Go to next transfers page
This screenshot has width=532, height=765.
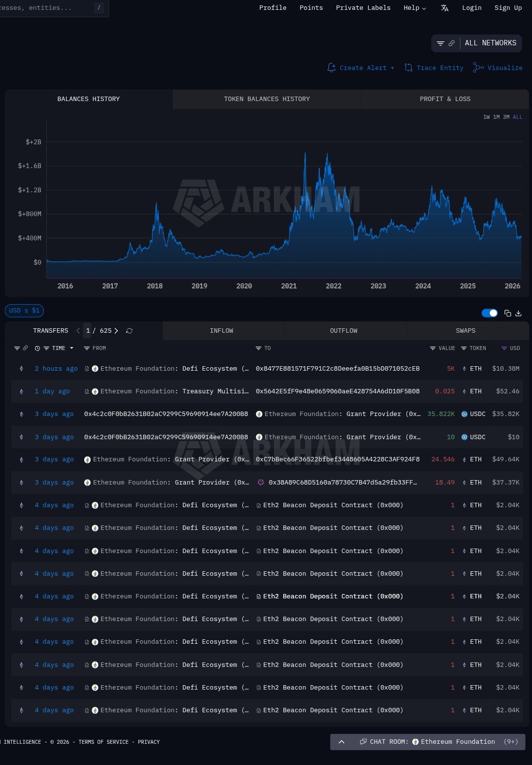click(x=116, y=331)
